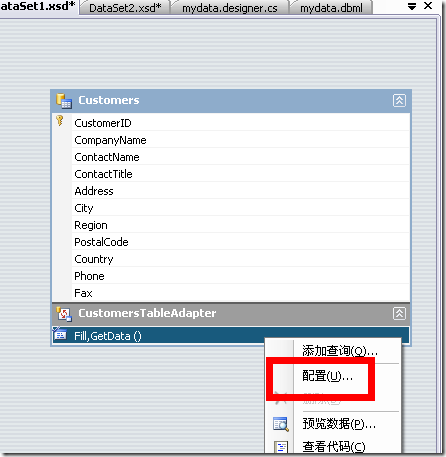
Task: Click the Fill,GetData query icon
Action: point(60,334)
